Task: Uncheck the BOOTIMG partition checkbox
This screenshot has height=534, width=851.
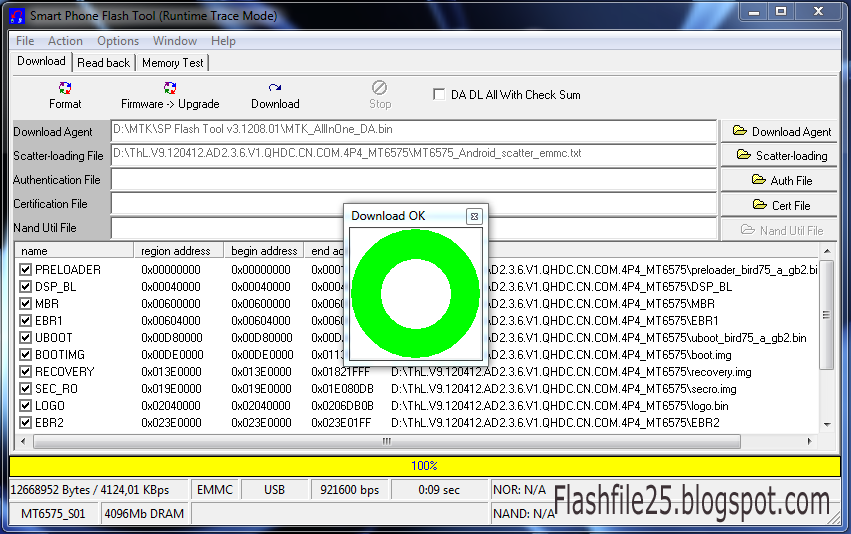Action: tap(25, 355)
